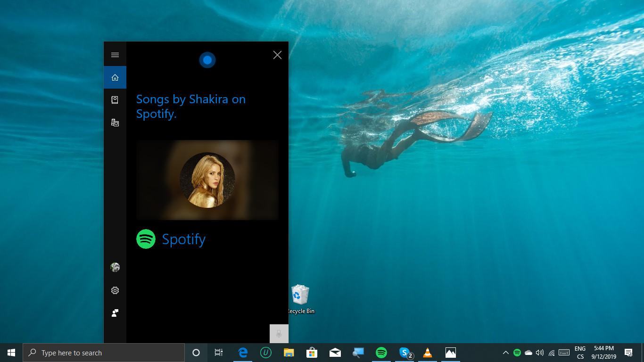Open the green circled U app on taskbar
This screenshot has height=362, width=644.
(266, 353)
